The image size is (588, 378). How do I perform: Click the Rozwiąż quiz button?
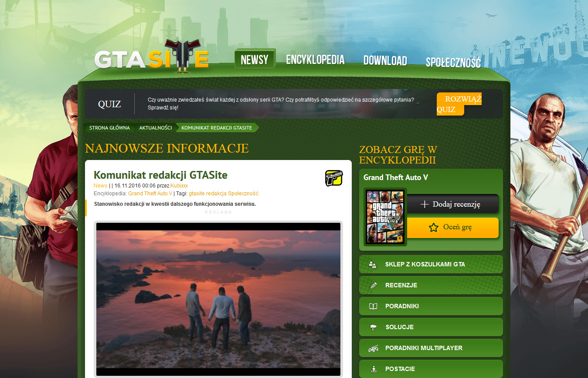[459, 104]
